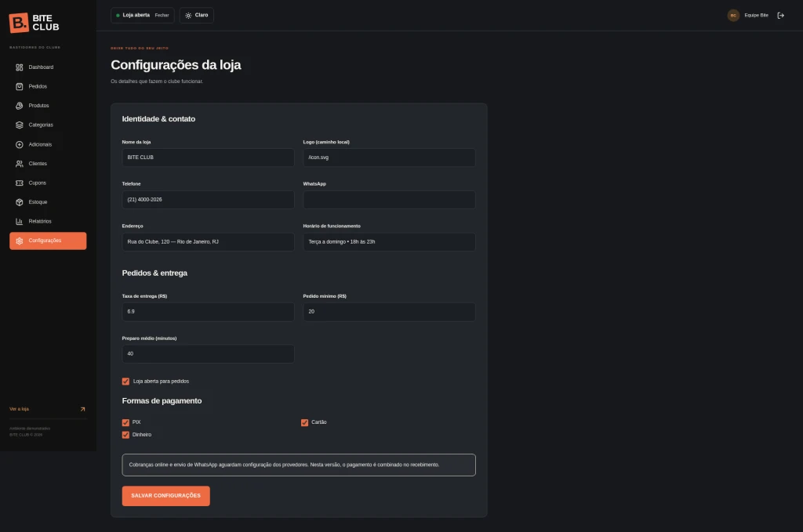
Task: Focus the Nome da loja field
Action: pyautogui.click(x=208, y=157)
